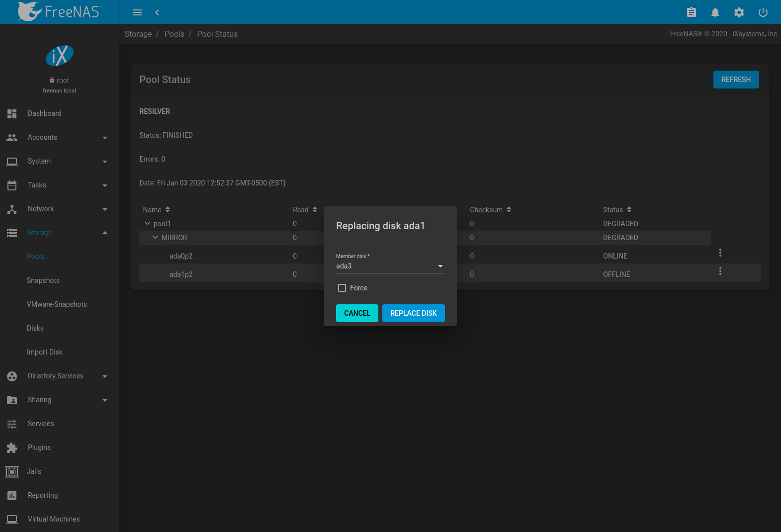Collapse the MIRROR vdev node

(x=155, y=238)
